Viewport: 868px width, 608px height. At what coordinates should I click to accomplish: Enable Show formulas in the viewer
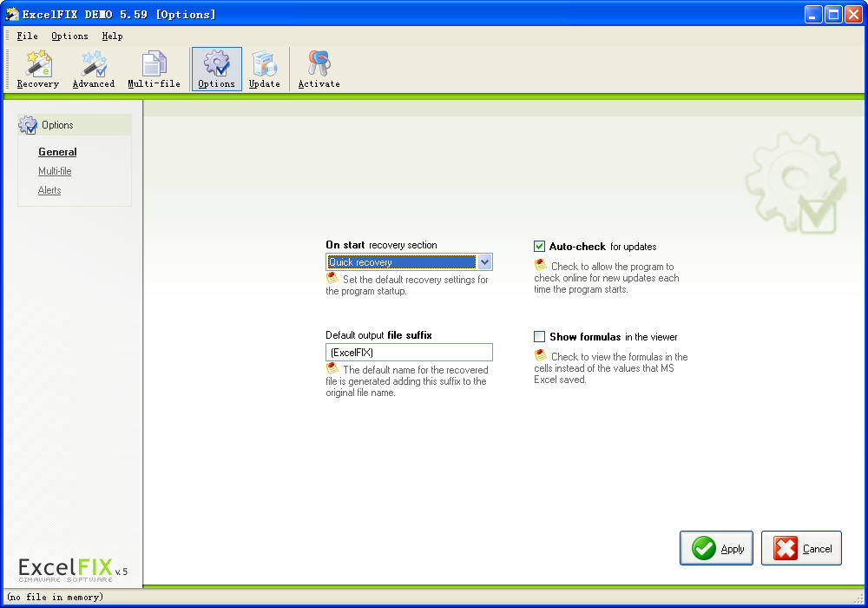[540, 337]
